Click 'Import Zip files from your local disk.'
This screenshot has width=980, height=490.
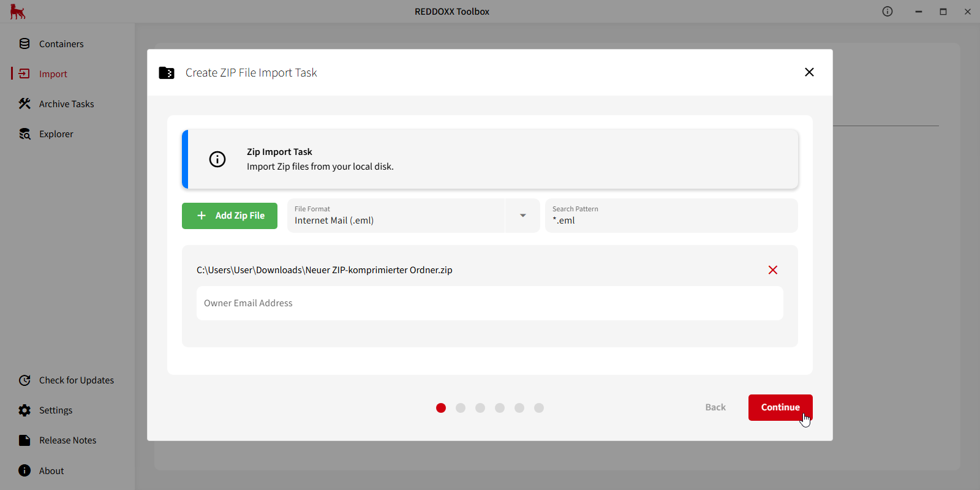320,167
